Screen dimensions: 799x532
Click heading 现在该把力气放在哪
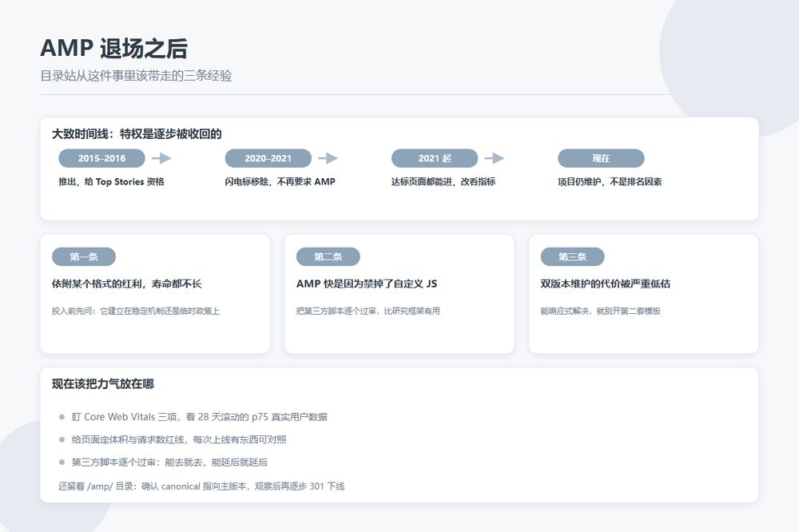point(103,383)
